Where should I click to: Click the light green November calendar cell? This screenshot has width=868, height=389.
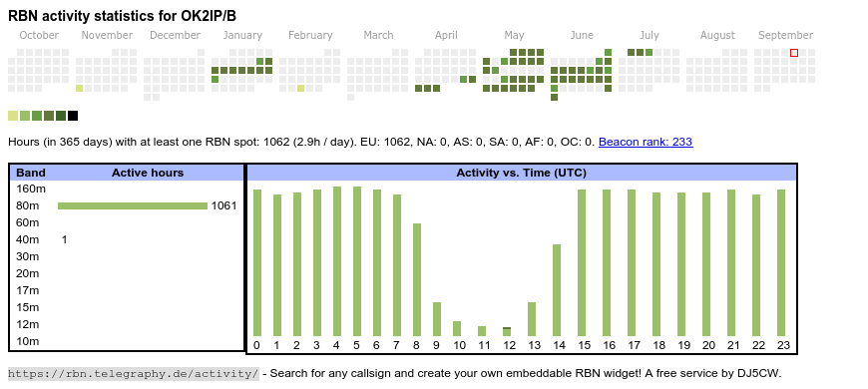[79, 88]
